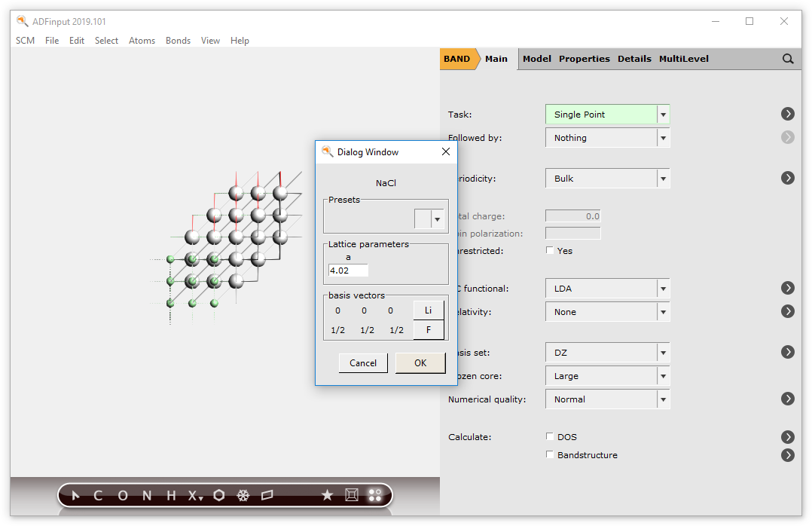812x526 pixels.
Task: Click the Li basis vector button
Action: [x=428, y=309]
